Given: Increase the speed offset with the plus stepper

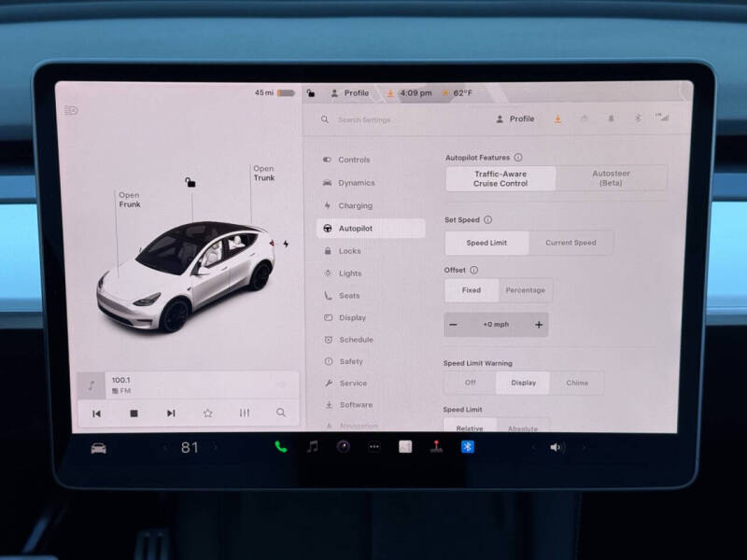Looking at the screenshot, I should (x=539, y=325).
